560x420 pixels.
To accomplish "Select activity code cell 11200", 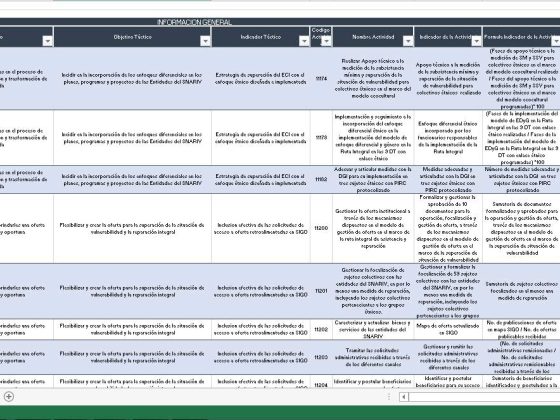I will (x=321, y=229).
